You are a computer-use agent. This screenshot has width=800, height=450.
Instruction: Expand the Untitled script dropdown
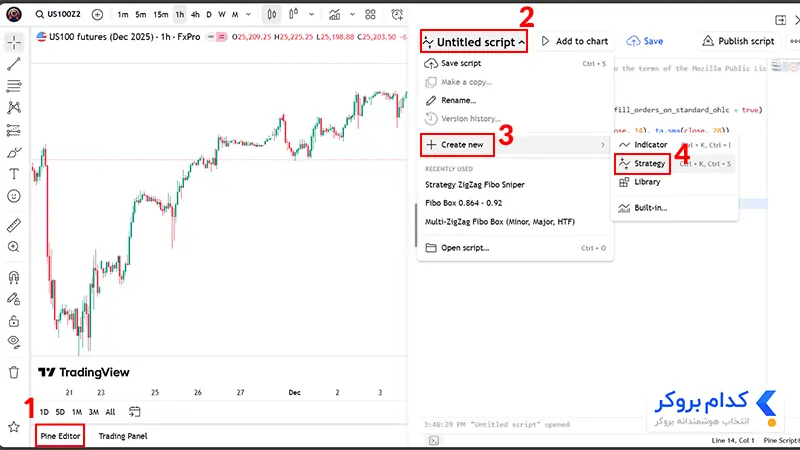[x=474, y=42]
